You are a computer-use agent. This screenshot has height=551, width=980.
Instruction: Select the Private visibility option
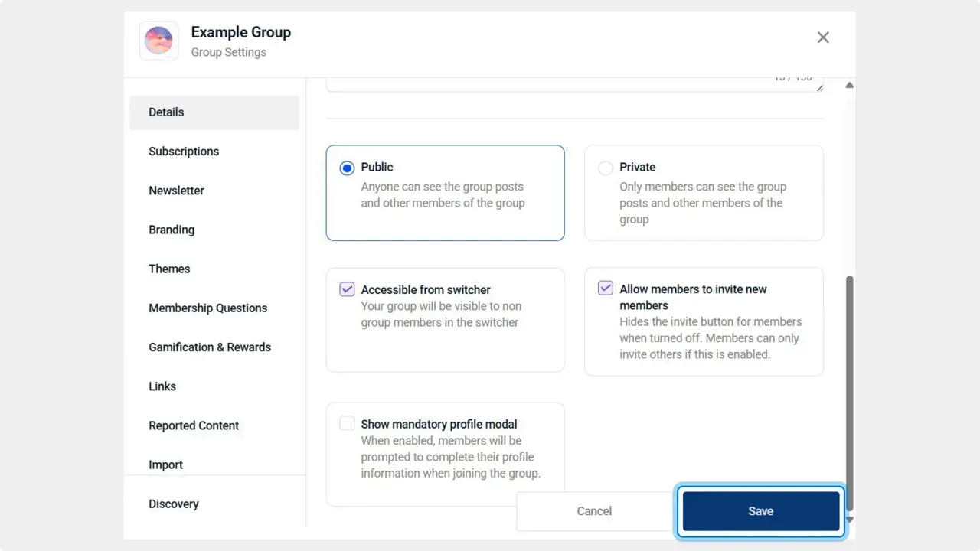pos(606,168)
